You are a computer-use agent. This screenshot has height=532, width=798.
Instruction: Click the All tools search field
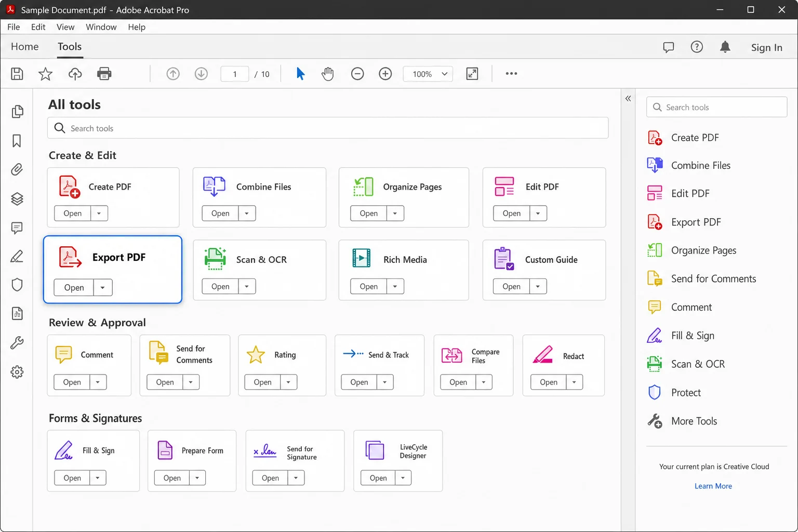tap(328, 128)
